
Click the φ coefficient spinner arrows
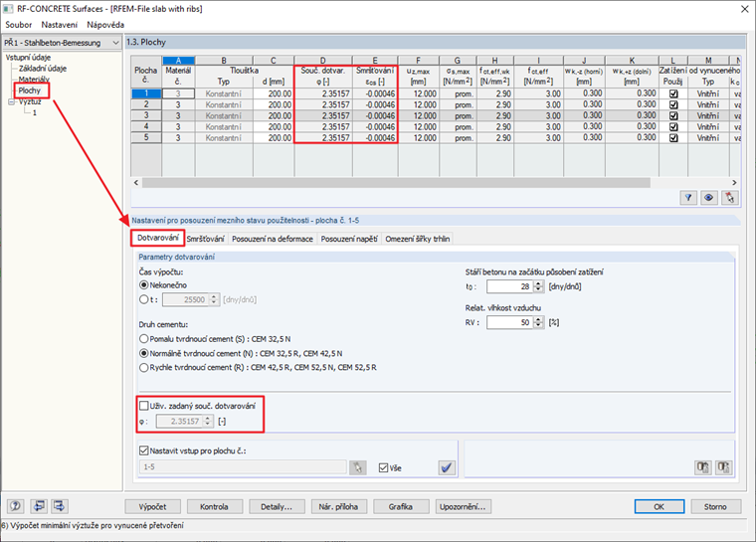click(208, 421)
